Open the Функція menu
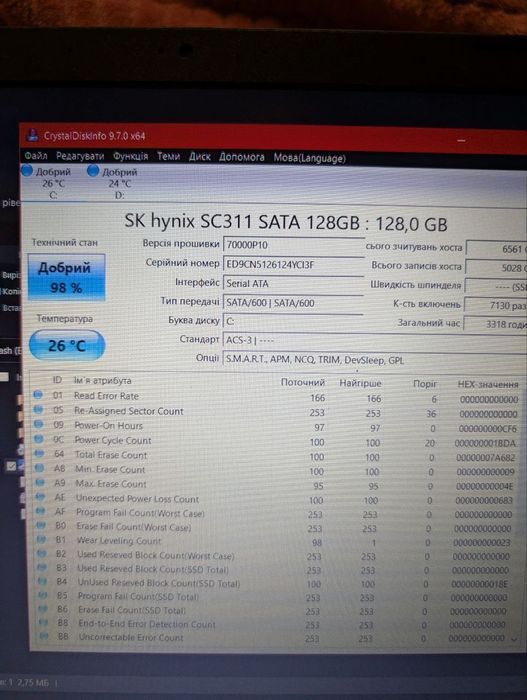The image size is (527, 700). tap(130, 156)
